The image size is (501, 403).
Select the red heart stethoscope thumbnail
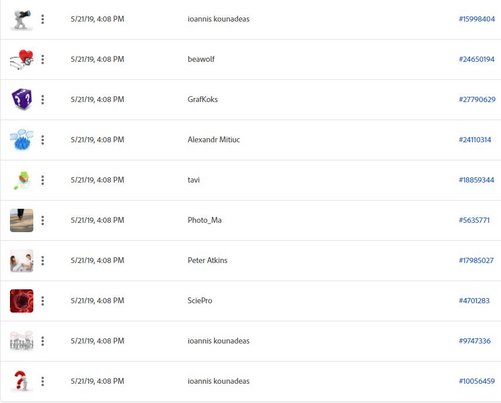pyautogui.click(x=22, y=59)
